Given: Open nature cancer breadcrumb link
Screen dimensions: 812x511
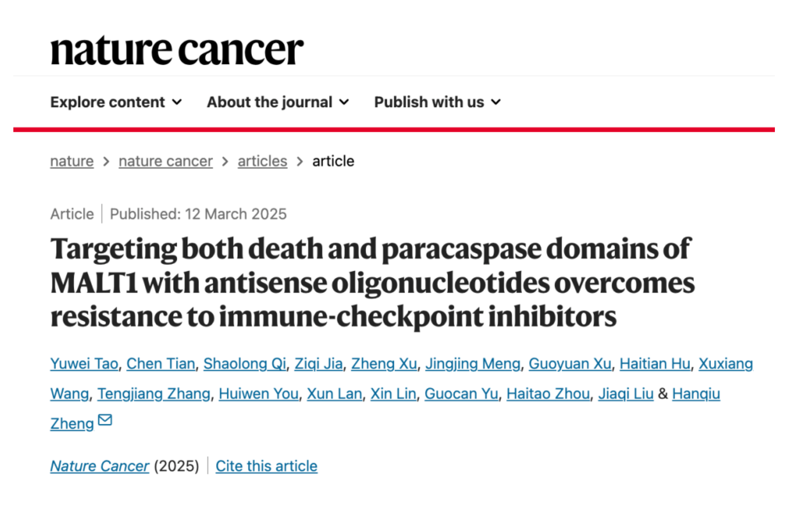Looking at the screenshot, I should coord(166,161).
